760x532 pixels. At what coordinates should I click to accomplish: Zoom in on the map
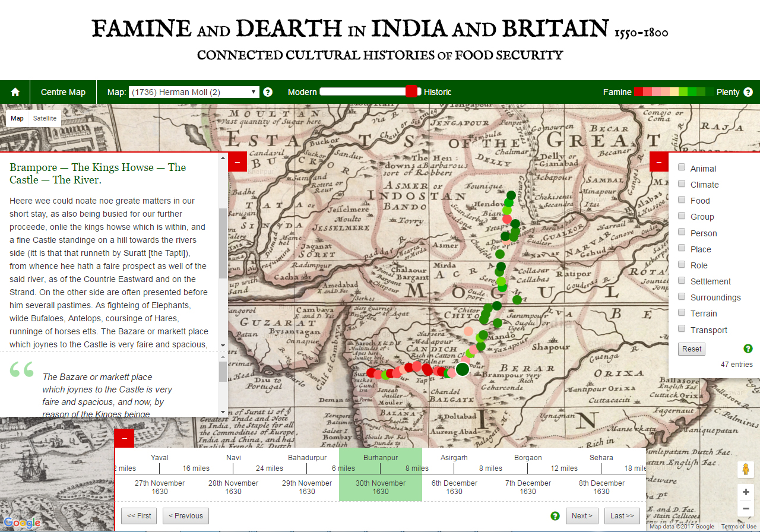point(746,492)
